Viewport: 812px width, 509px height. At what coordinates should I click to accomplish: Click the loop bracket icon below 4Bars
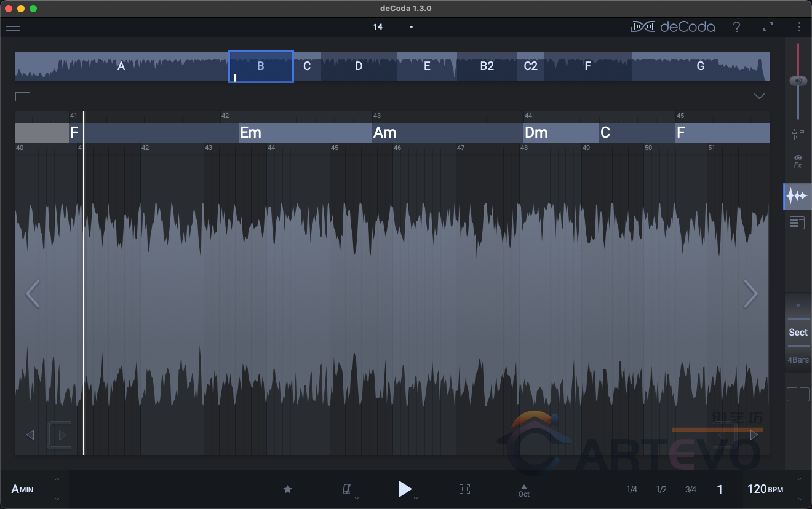798,395
